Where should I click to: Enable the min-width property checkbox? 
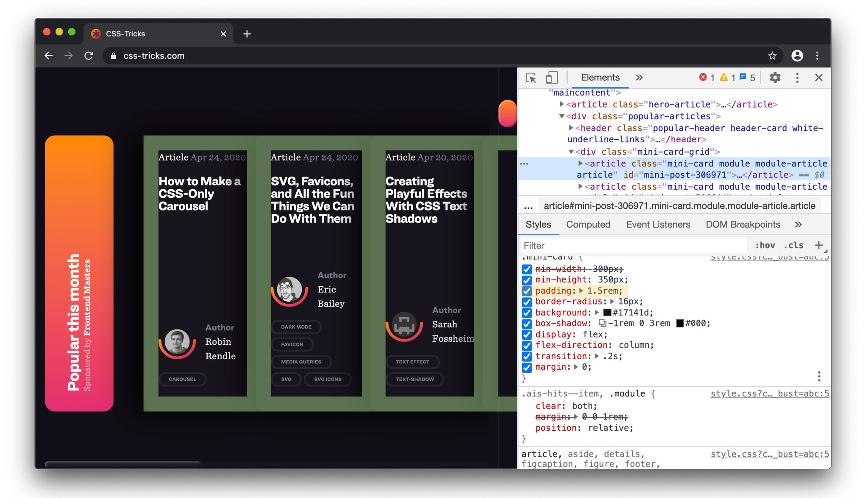click(527, 269)
